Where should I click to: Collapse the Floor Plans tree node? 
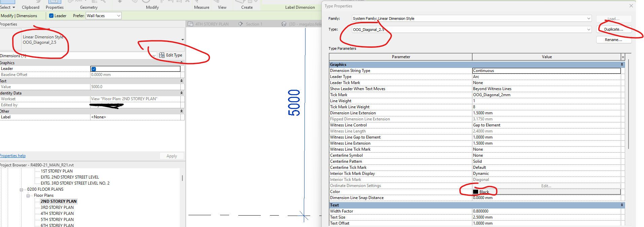click(x=28, y=196)
